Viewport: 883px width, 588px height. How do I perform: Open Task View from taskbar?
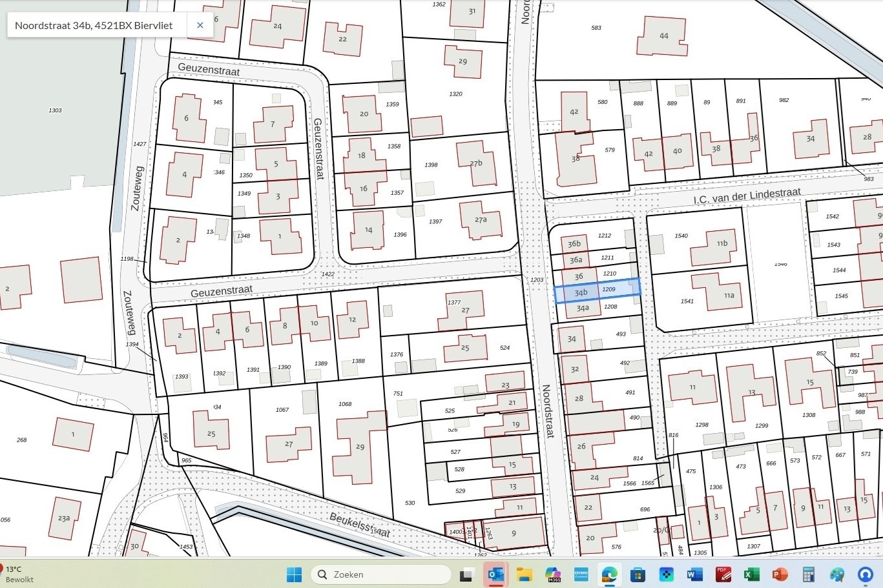tap(466, 574)
